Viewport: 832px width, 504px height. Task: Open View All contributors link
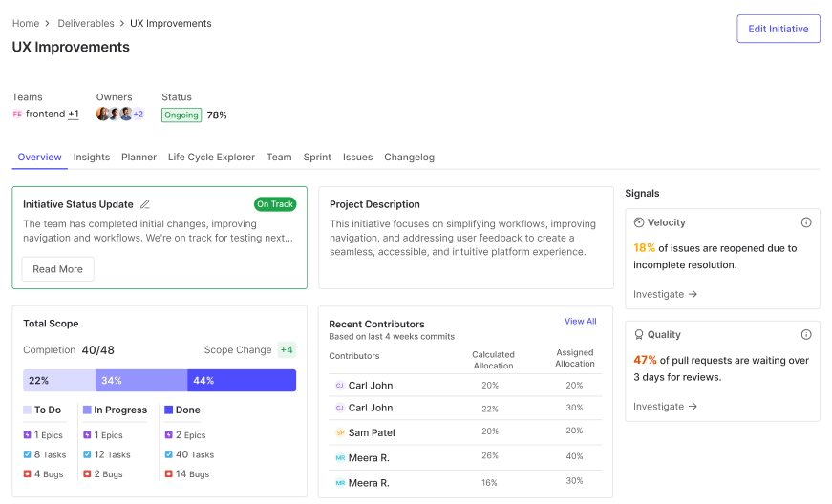coord(580,321)
